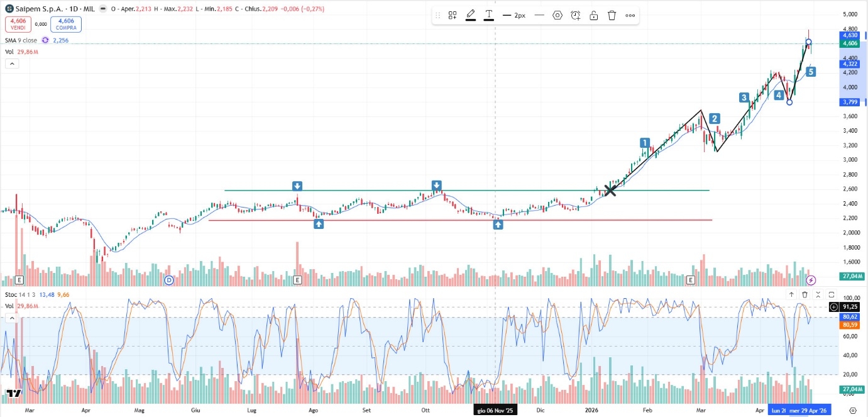Click the VENDI sell button
This screenshot has width=868, height=417.
[17, 25]
